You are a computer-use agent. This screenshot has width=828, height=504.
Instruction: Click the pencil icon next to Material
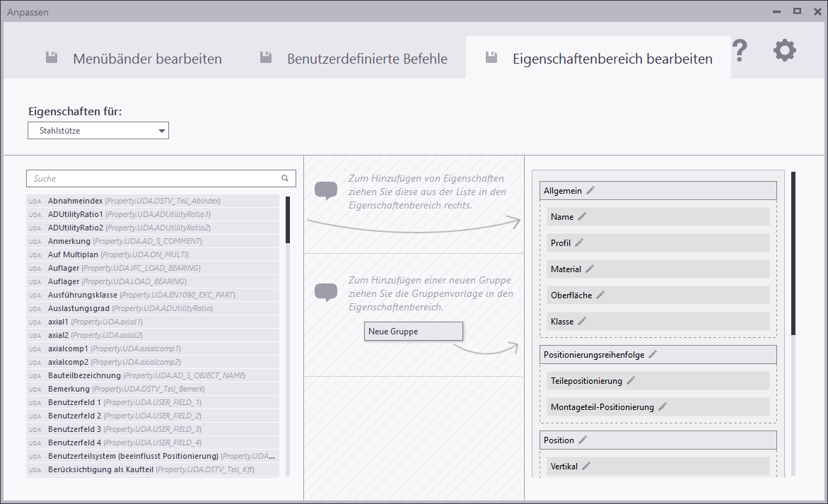tap(590, 269)
